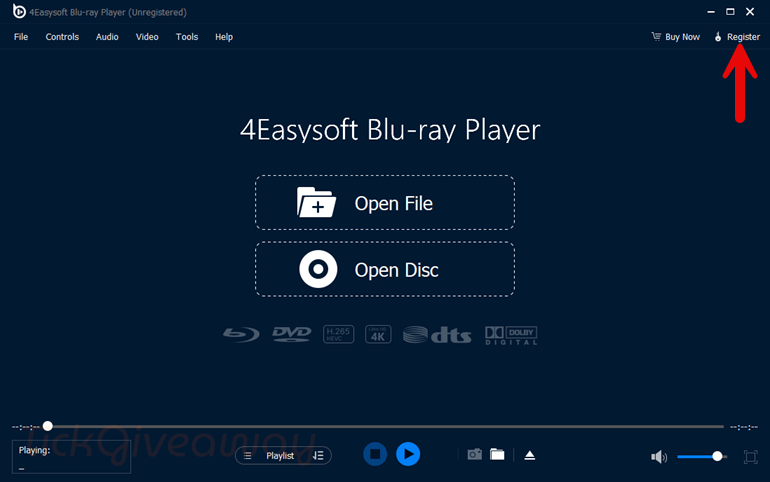The width and height of the screenshot is (770, 482).
Task: Close the player window
Action: pyautogui.click(x=750, y=12)
